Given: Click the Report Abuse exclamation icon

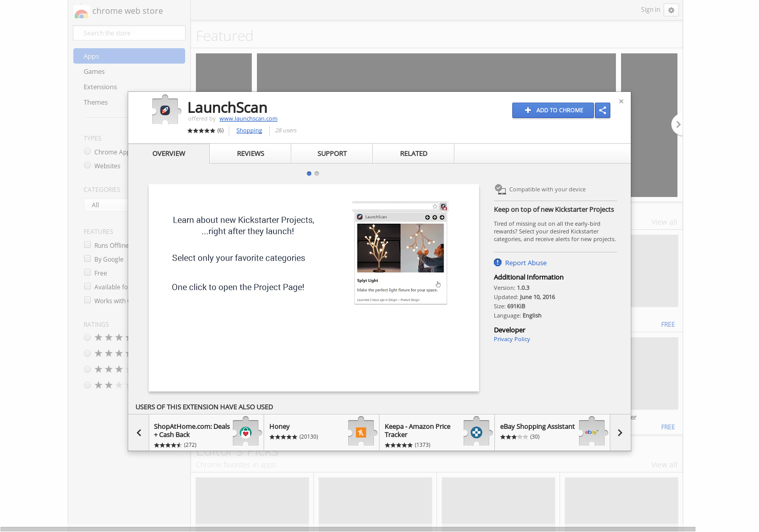Looking at the screenshot, I should click(497, 262).
